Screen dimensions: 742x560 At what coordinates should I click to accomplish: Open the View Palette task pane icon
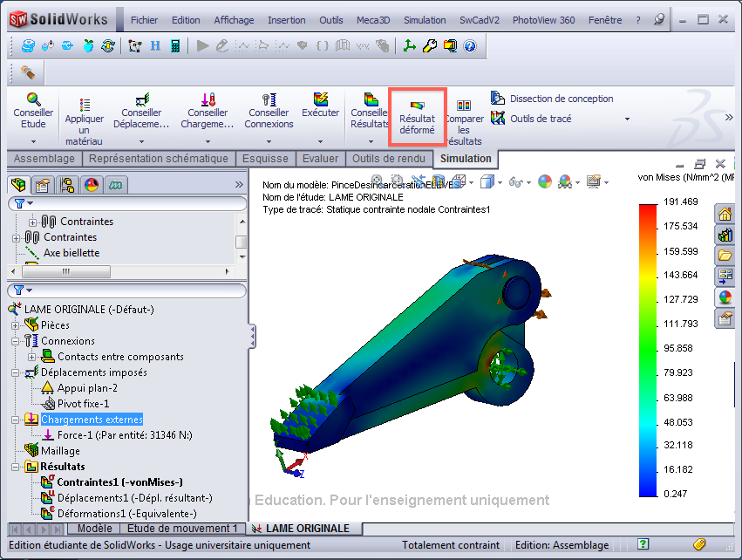[x=725, y=277]
